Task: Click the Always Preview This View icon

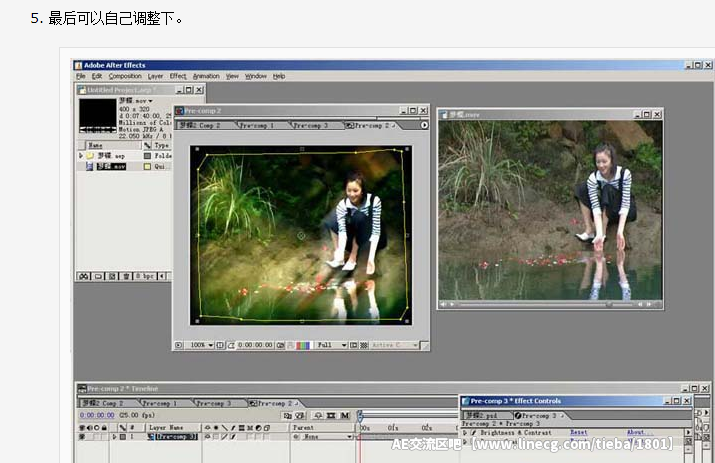Action: click(x=178, y=345)
